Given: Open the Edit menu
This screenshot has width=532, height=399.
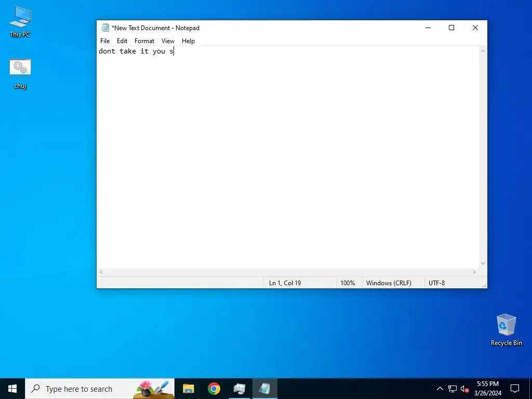Looking at the screenshot, I should tap(122, 41).
